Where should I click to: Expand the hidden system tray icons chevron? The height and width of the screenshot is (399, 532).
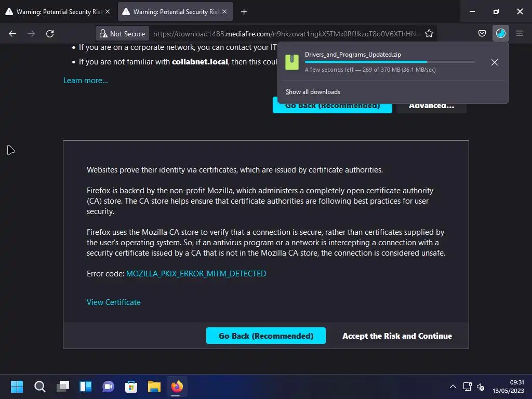[x=453, y=387]
